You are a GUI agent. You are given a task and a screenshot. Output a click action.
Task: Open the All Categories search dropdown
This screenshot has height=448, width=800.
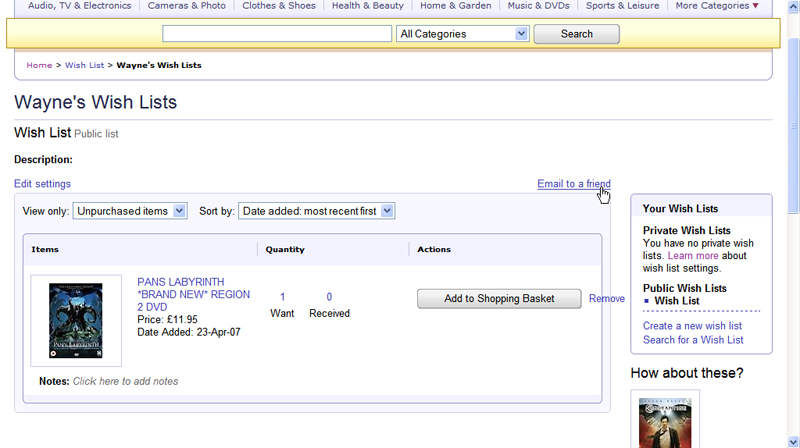(462, 34)
